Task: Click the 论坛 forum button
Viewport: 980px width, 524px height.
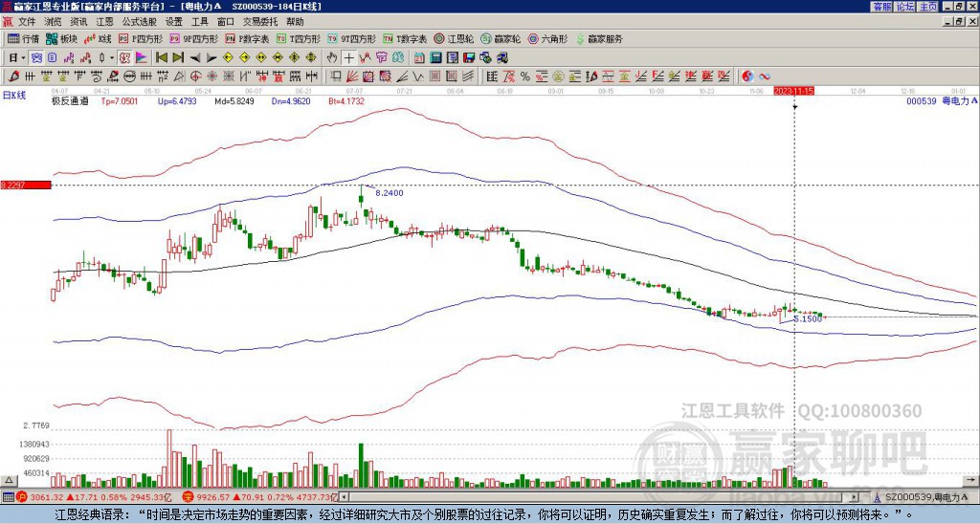Action: [905, 7]
